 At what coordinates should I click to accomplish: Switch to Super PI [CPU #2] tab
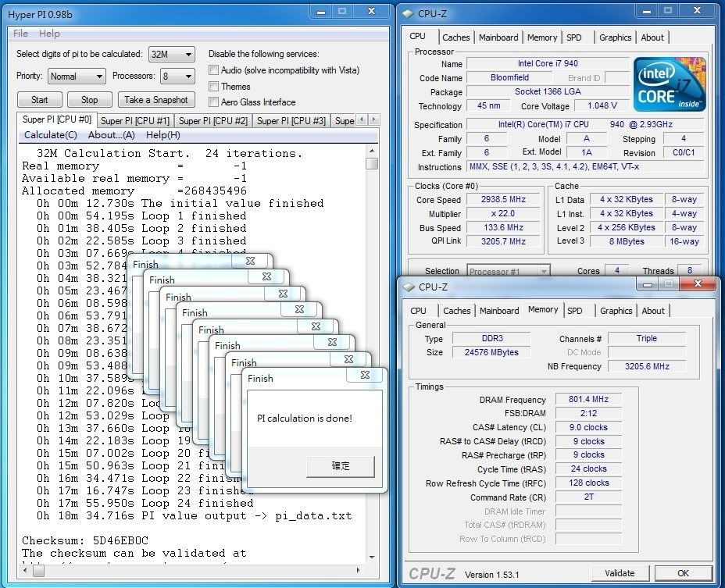tap(213, 121)
